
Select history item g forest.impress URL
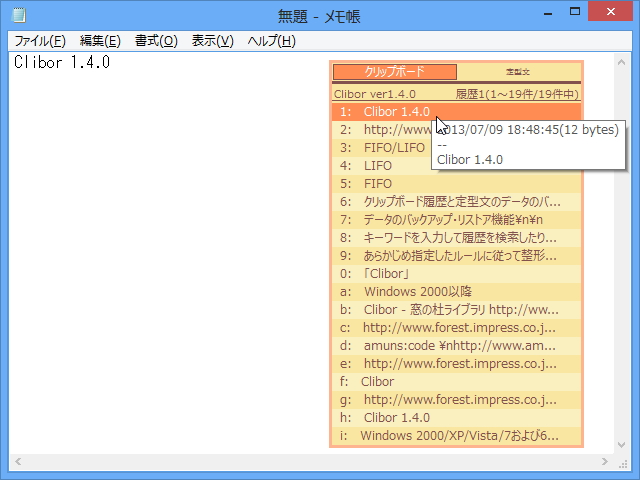pos(456,399)
